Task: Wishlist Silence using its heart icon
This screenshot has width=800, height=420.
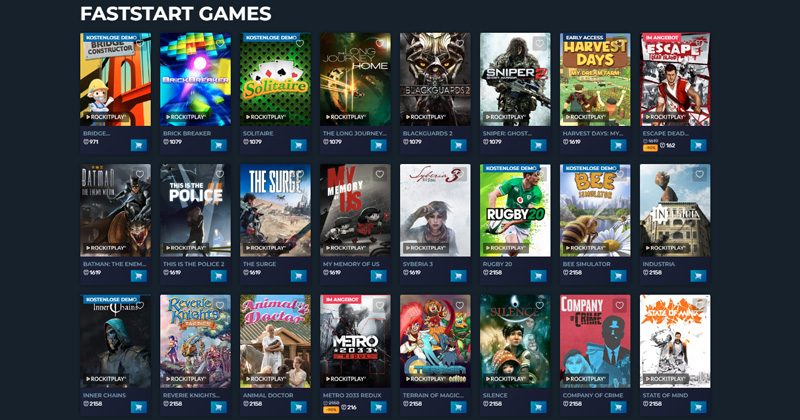Action: pyautogui.click(x=539, y=305)
